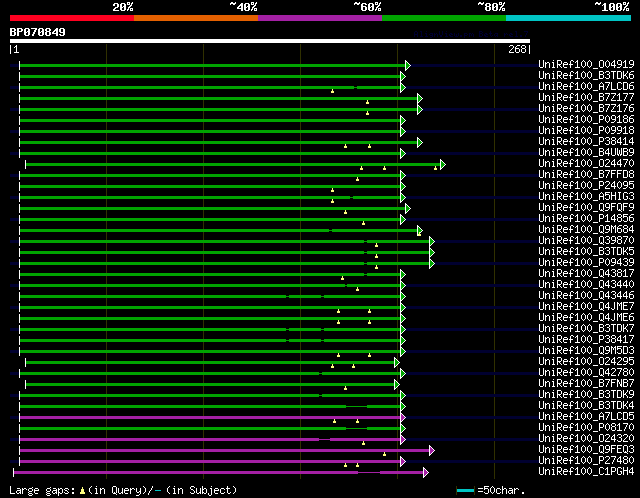Click the purple alignment bar for UniRef100_A7LCD5
Image resolution: width=640 pixels, height=498 pixels.
coord(210,418)
